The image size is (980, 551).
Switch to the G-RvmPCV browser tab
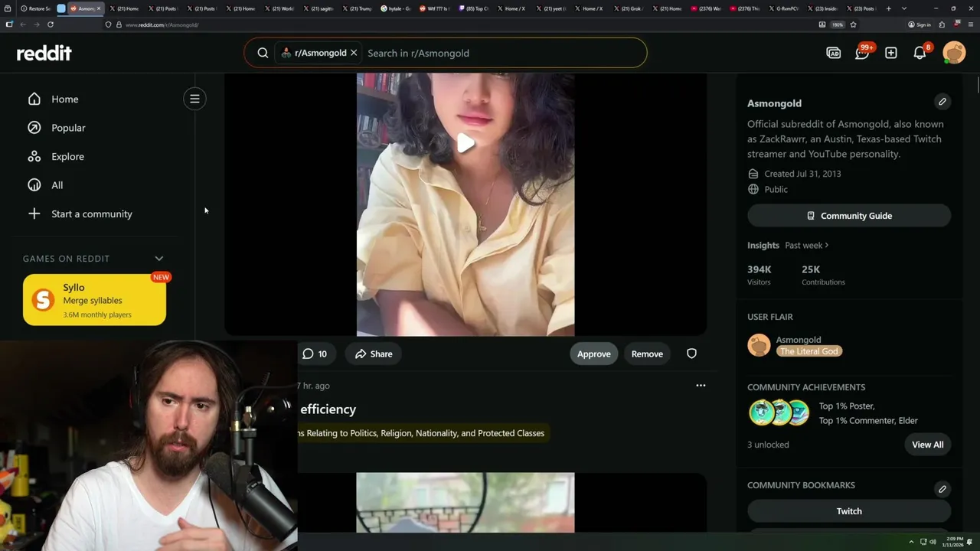pyautogui.click(x=782, y=8)
